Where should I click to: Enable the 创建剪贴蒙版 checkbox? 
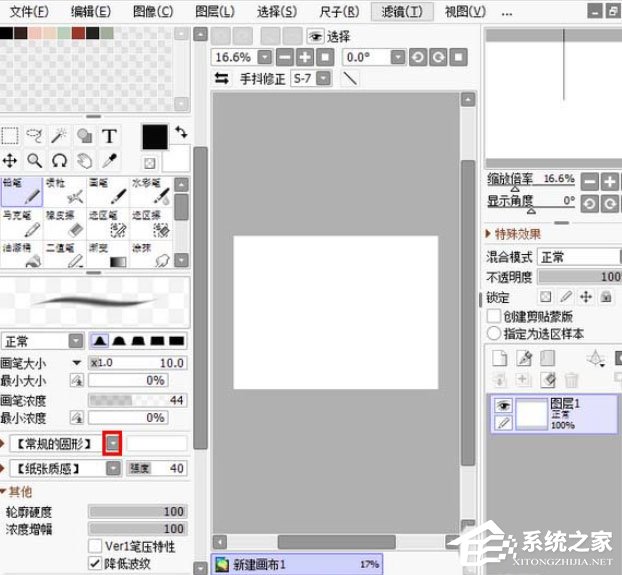click(x=493, y=316)
